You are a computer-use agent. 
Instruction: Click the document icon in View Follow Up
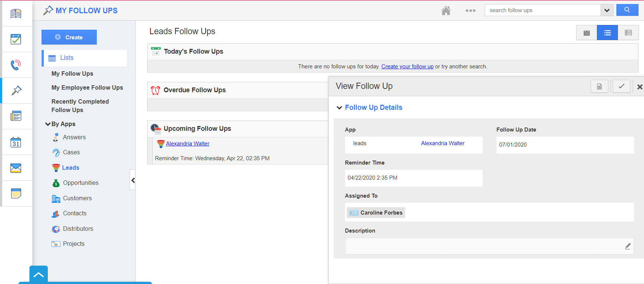[x=599, y=86]
